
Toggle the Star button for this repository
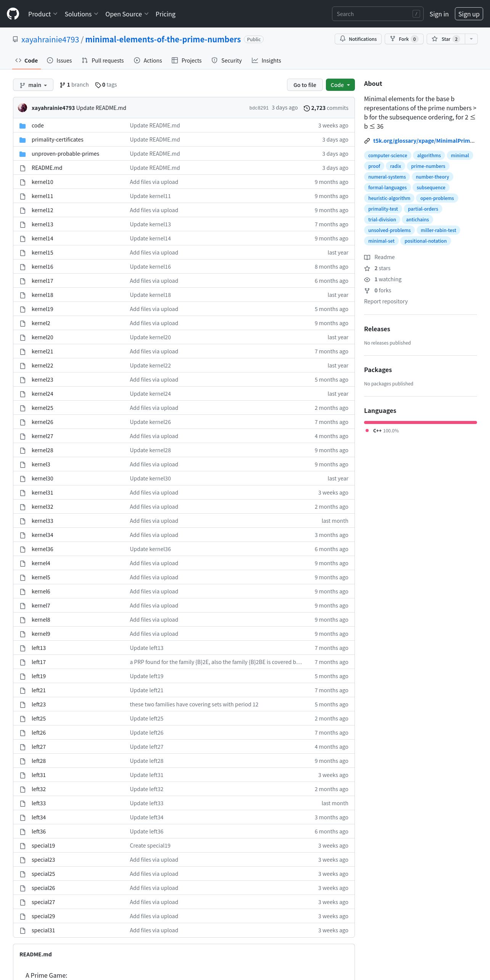(x=446, y=39)
